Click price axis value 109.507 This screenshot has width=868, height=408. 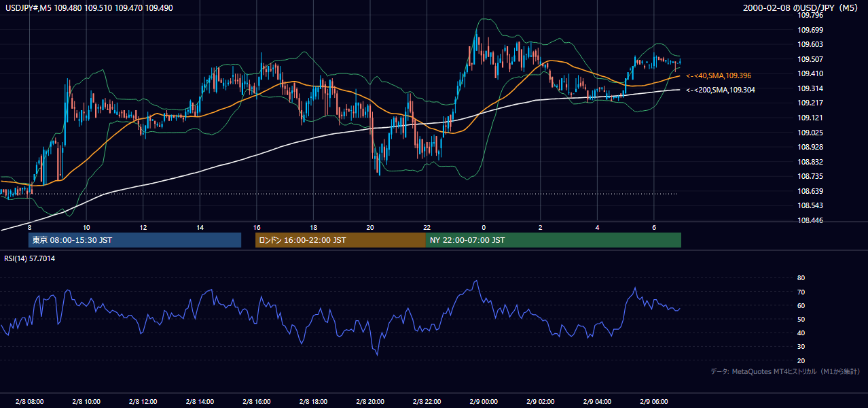coord(810,59)
